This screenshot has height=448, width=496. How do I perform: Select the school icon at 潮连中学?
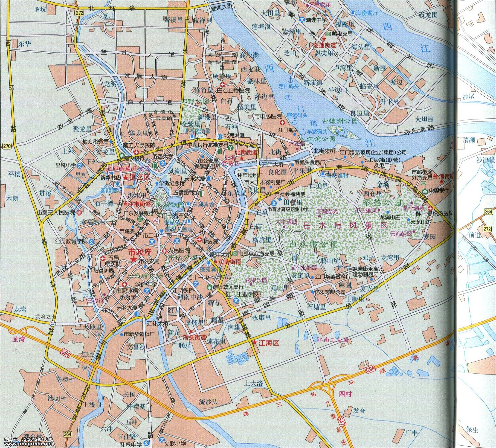302,20
